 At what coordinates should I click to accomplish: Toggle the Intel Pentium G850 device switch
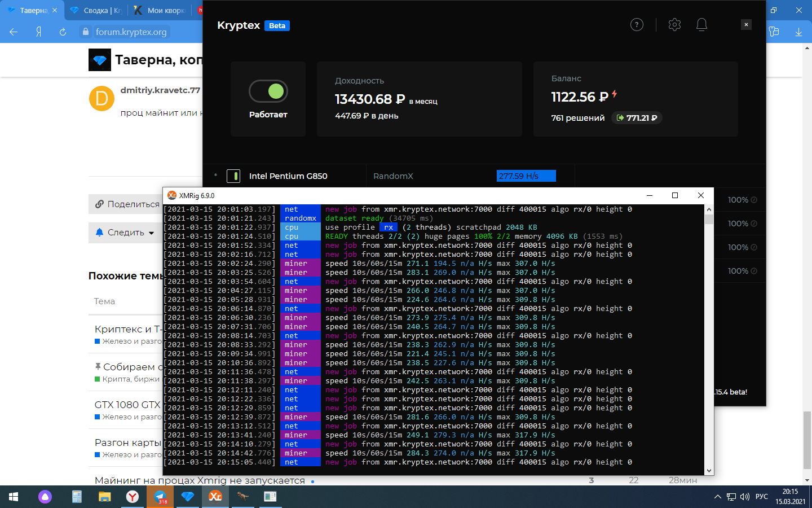click(x=233, y=176)
